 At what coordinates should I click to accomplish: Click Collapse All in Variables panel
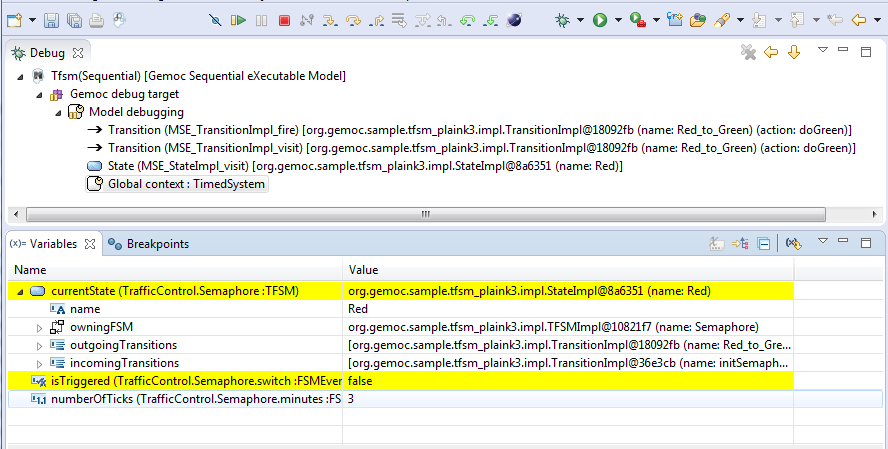point(763,243)
